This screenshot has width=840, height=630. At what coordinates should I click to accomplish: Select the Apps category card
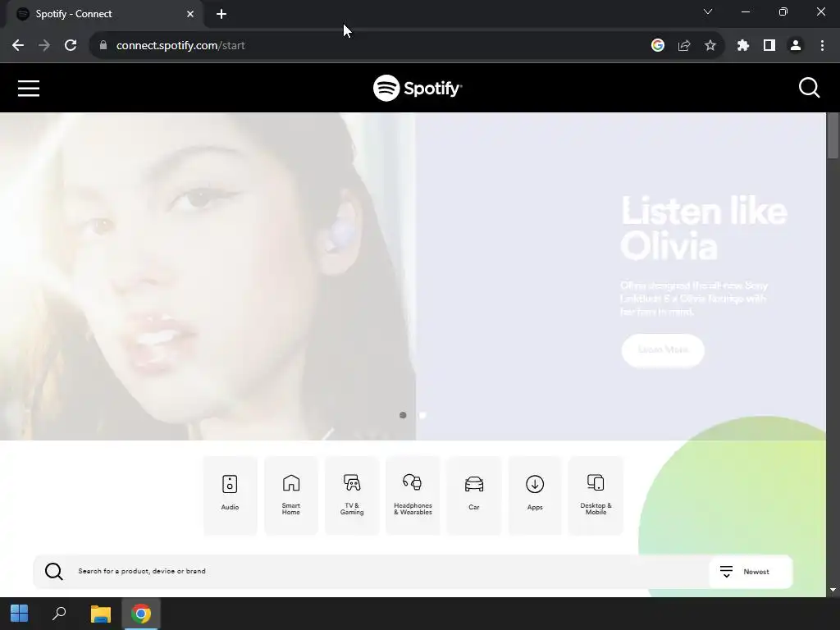(535, 495)
